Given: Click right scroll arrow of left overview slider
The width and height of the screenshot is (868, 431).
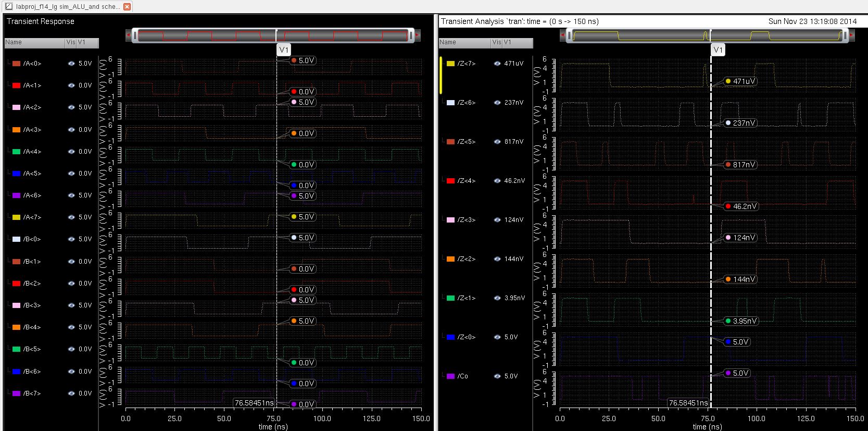Looking at the screenshot, I should [417, 35].
